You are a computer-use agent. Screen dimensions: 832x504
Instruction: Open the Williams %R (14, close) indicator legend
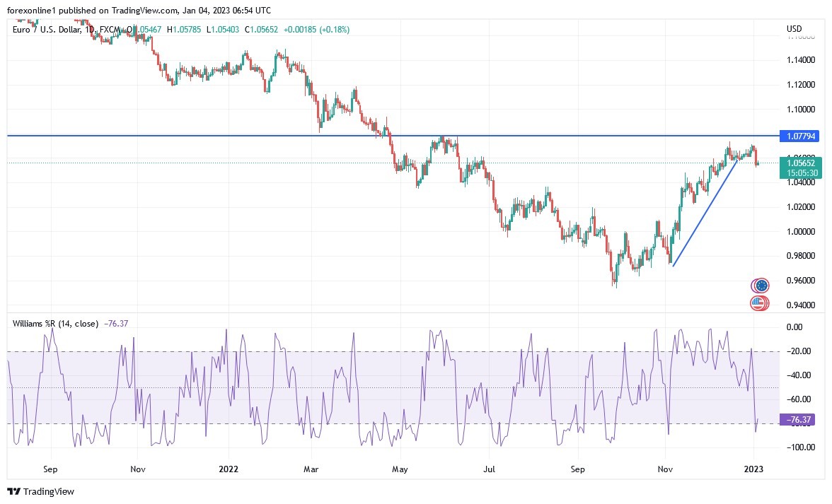[55, 323]
